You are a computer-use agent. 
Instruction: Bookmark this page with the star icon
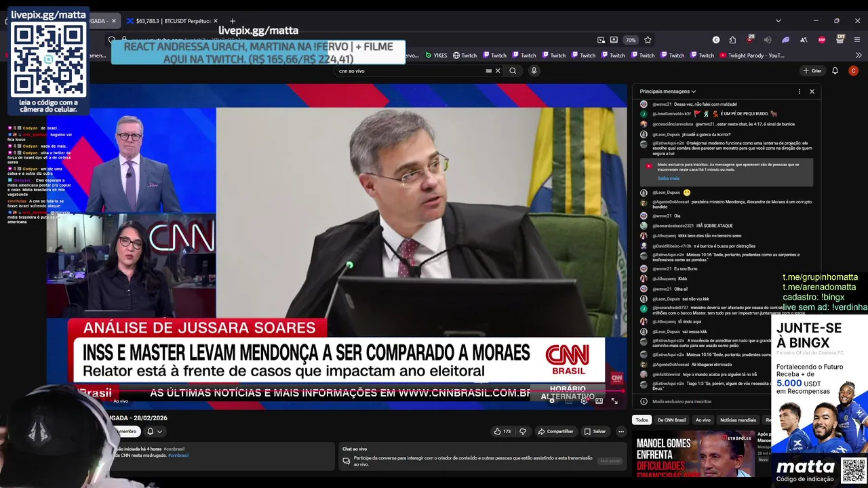(x=648, y=40)
